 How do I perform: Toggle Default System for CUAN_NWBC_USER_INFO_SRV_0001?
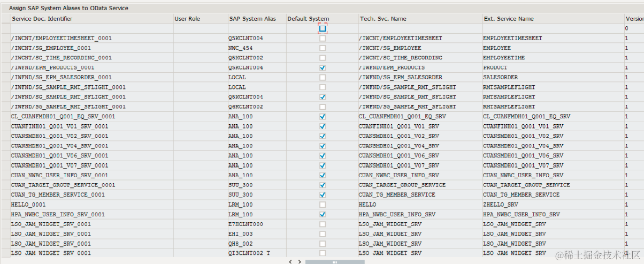tap(323, 175)
